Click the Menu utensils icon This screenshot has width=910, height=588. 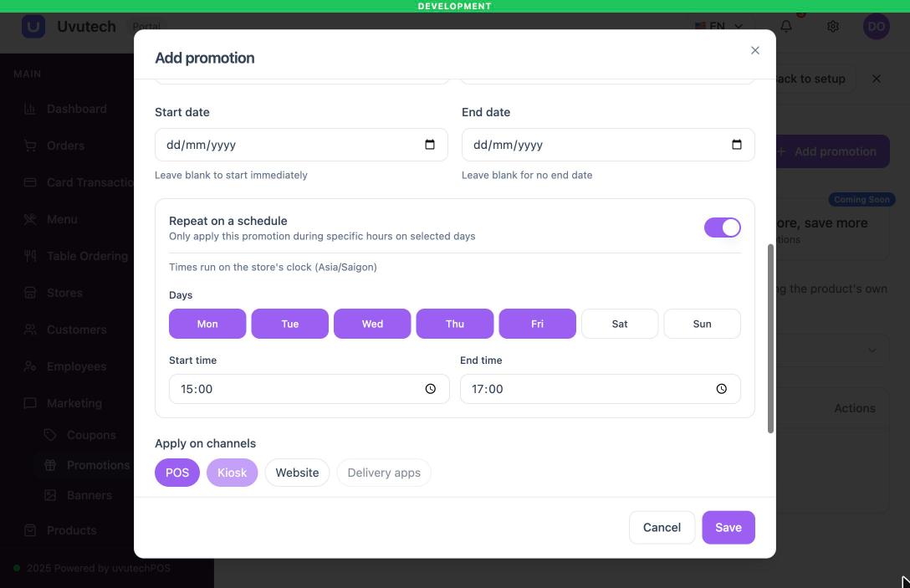pos(30,219)
